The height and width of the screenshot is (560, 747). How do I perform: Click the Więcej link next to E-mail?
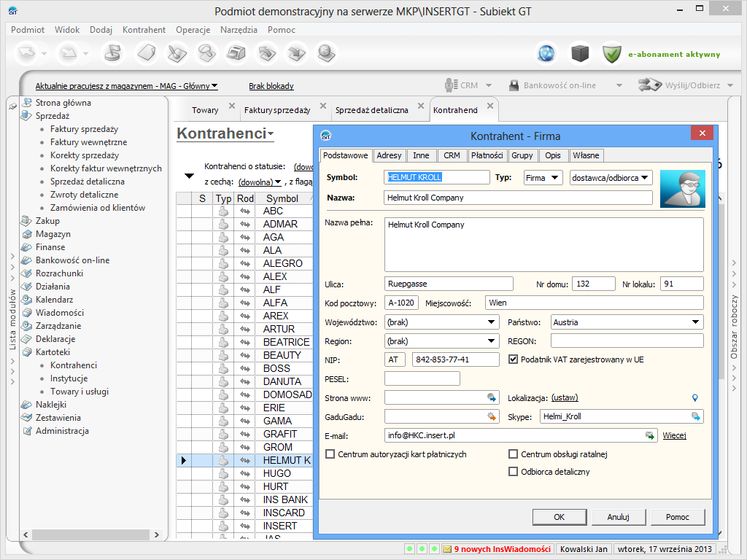pyautogui.click(x=674, y=436)
